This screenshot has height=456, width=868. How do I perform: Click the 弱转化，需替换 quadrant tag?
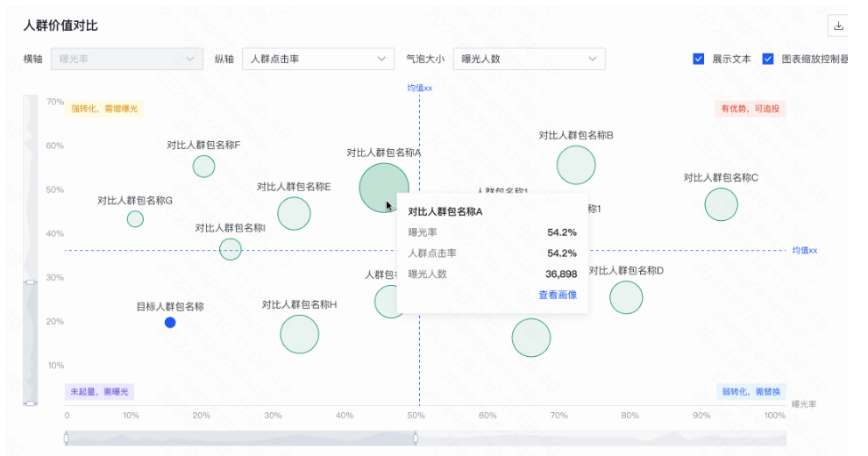751,392
